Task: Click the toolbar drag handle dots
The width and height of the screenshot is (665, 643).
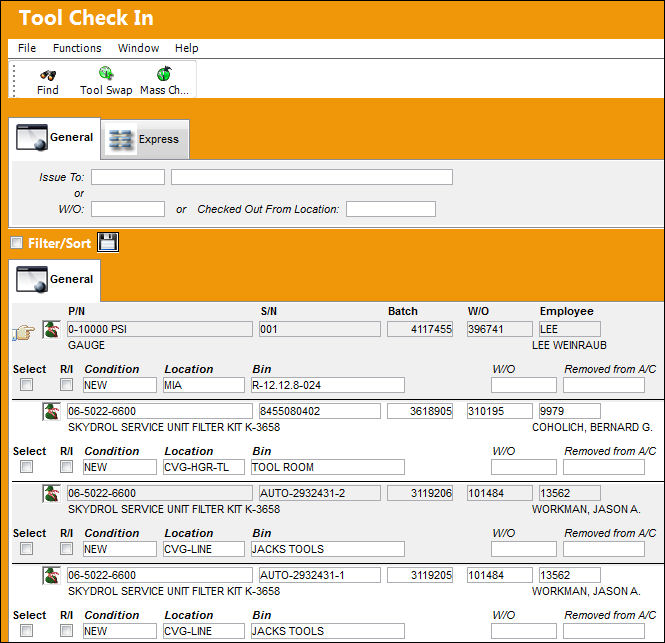Action: (14, 80)
